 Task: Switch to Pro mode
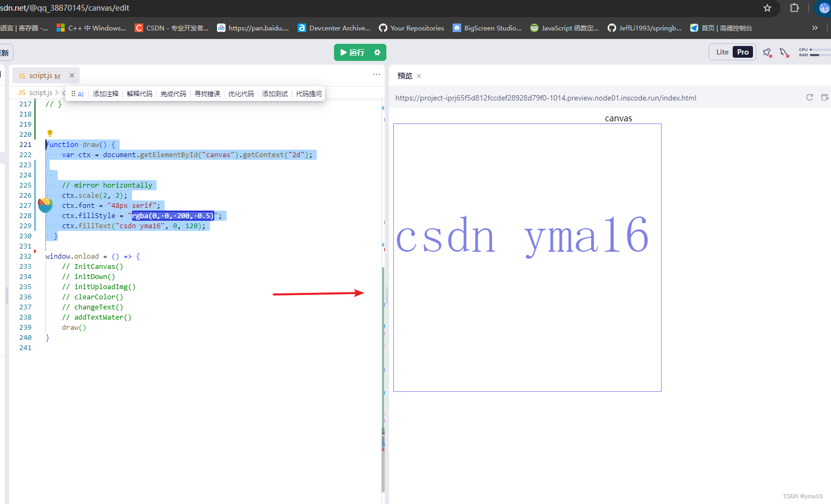(x=743, y=52)
